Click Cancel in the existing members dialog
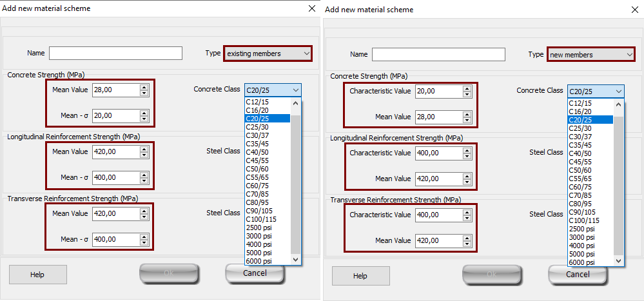This screenshot has width=644, height=301. pos(255,273)
